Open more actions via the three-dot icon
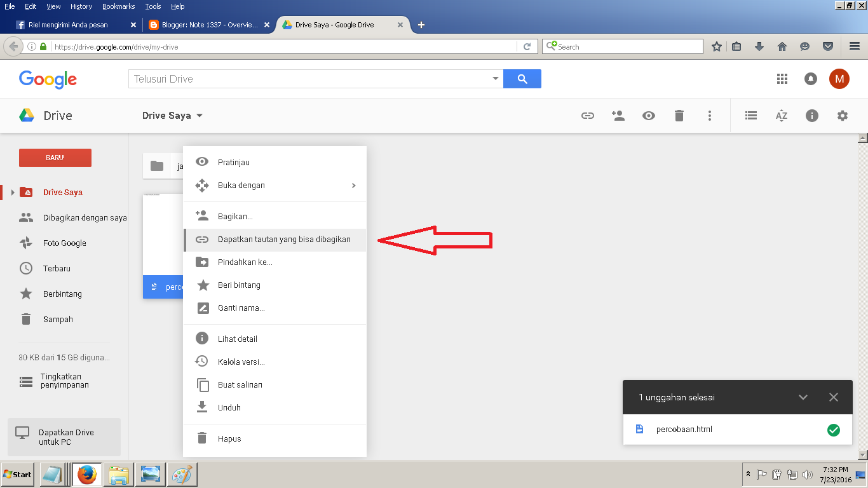This screenshot has height=488, width=868. click(710, 116)
